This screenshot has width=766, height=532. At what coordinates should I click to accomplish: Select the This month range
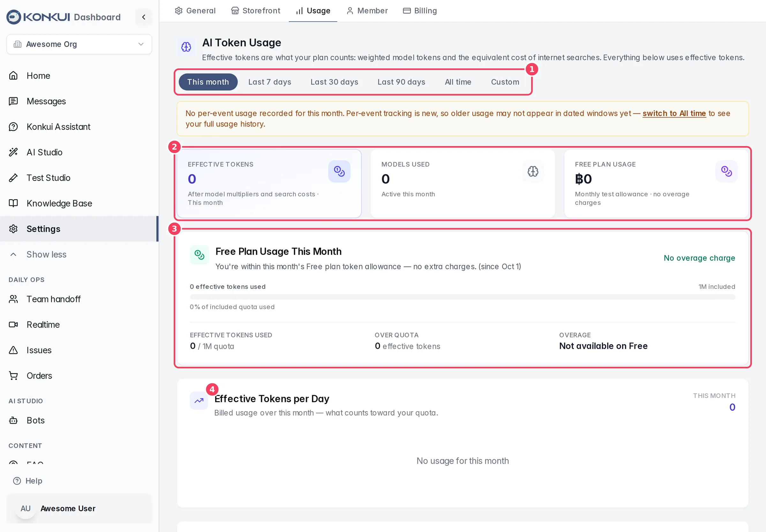[208, 82]
